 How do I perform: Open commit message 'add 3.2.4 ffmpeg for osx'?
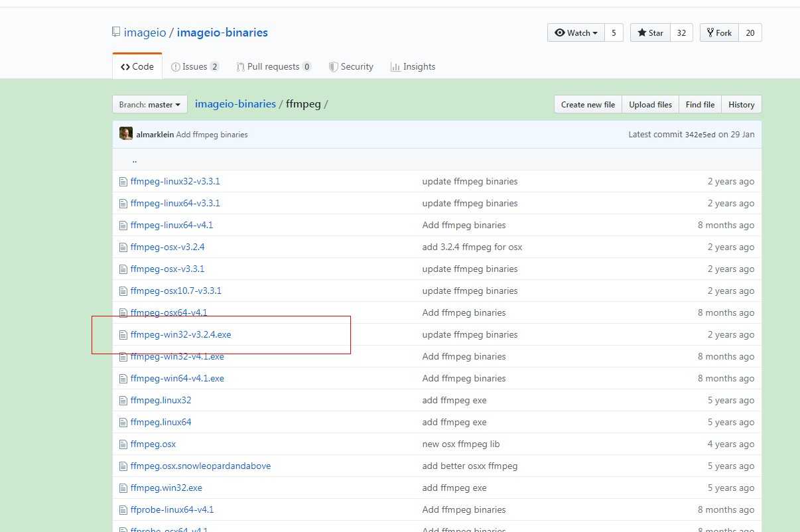tap(472, 247)
